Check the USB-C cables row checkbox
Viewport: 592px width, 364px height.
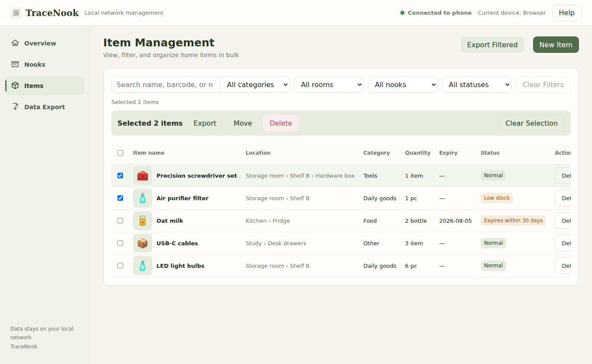120,243
